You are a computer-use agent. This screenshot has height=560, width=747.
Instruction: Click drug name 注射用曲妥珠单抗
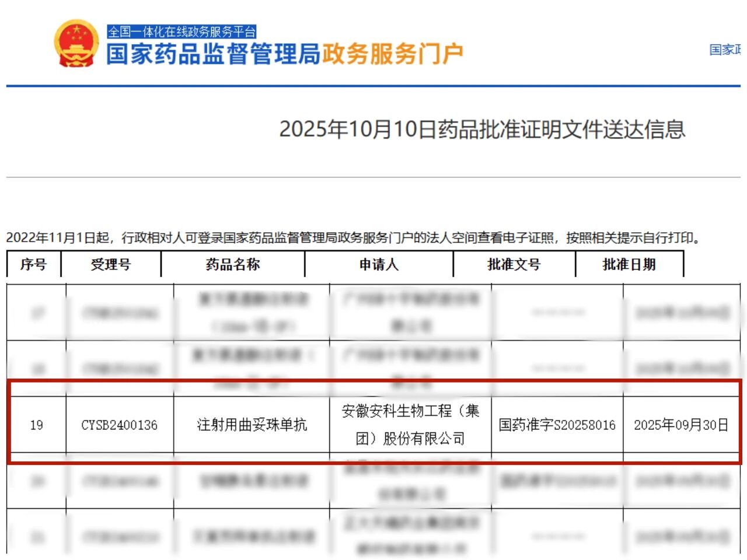pos(252,425)
